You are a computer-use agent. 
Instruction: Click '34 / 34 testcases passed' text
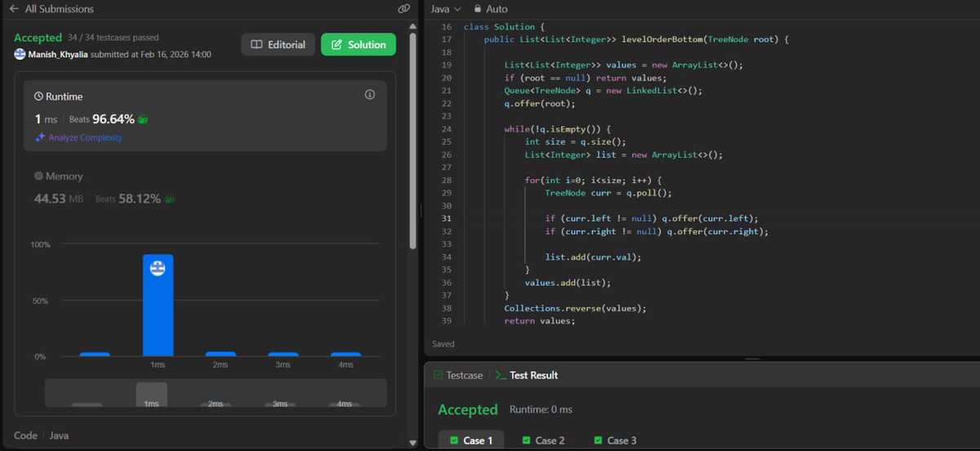114,38
